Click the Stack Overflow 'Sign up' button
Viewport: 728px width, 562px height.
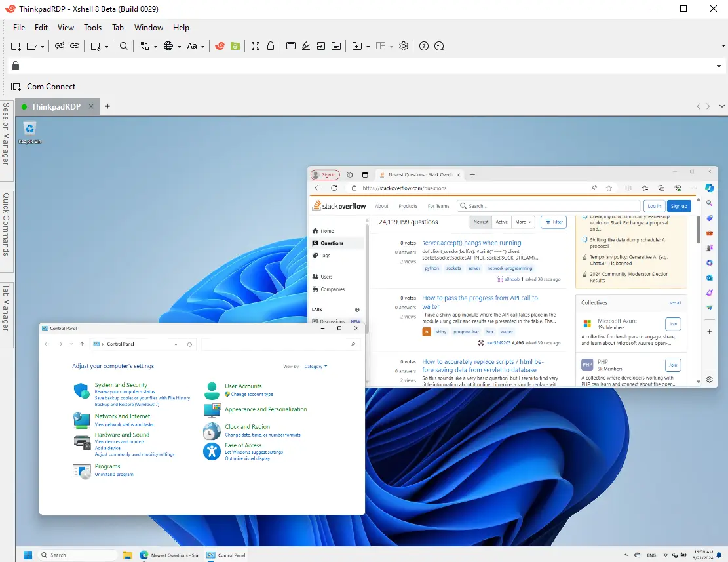coord(679,206)
